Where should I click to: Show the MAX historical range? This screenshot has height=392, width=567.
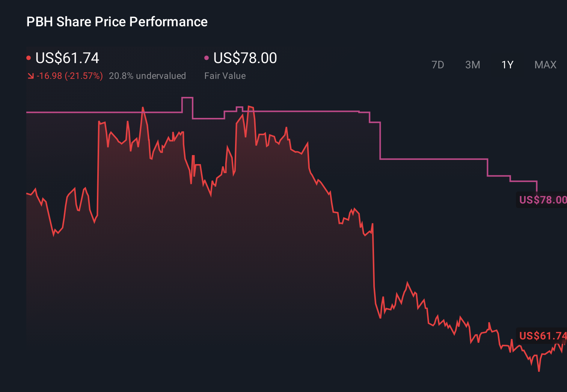click(545, 65)
